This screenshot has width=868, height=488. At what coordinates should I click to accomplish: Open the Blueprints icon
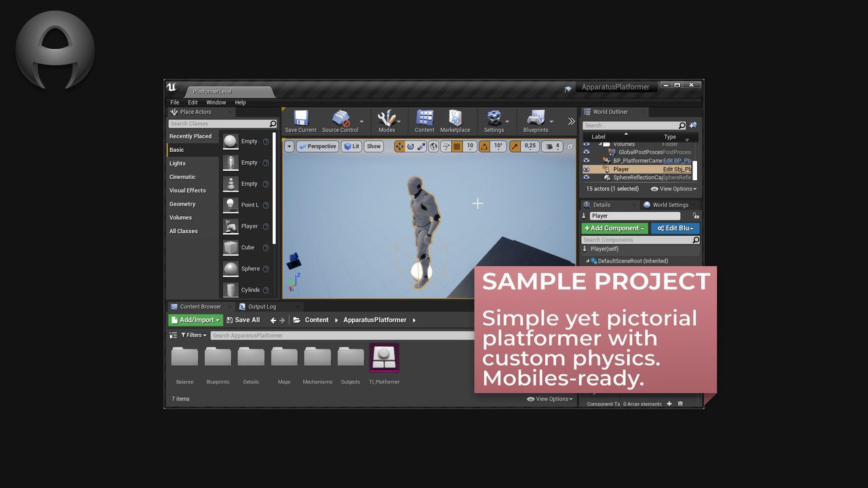click(536, 119)
